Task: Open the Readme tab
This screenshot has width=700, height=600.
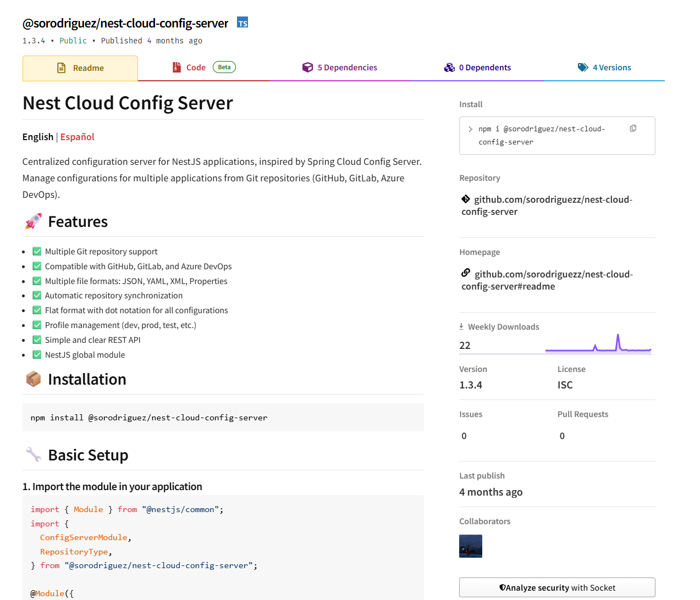Action: [80, 68]
